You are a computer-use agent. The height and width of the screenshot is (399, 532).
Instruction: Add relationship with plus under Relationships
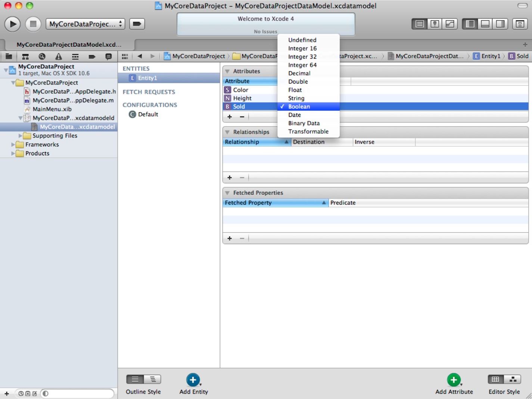pyautogui.click(x=230, y=178)
